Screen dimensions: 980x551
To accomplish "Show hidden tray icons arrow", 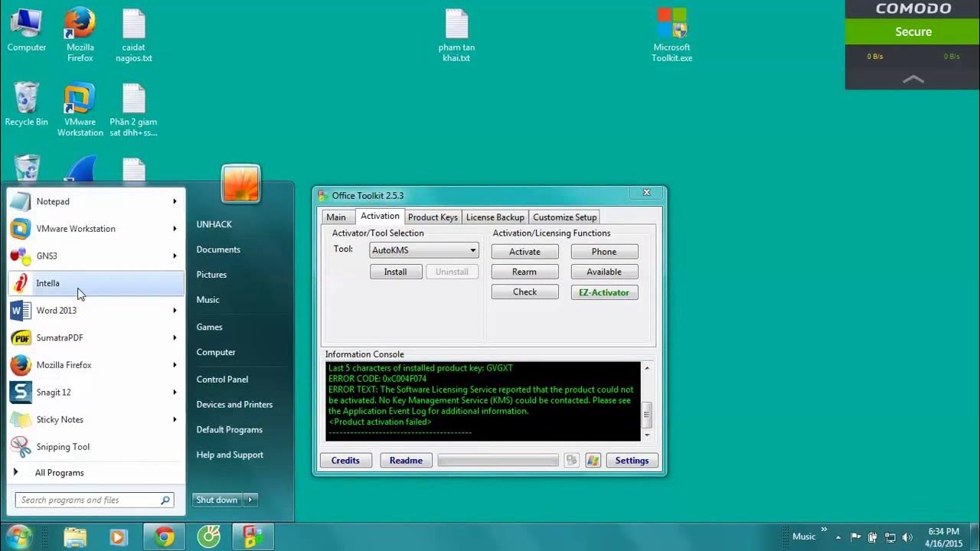I will click(838, 537).
